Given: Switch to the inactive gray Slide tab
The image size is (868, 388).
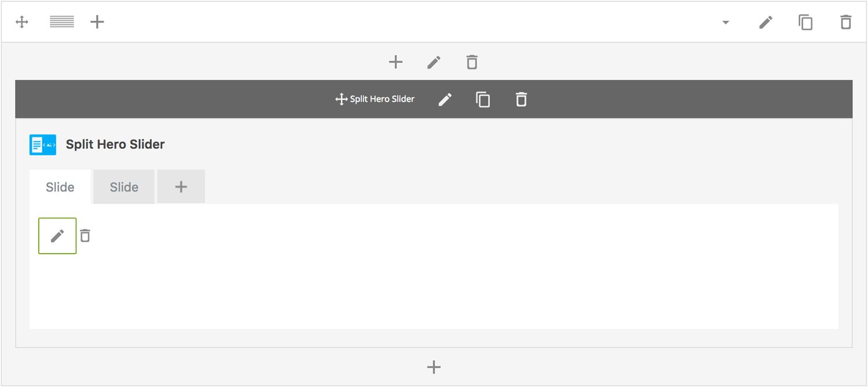Looking at the screenshot, I should pos(124,187).
